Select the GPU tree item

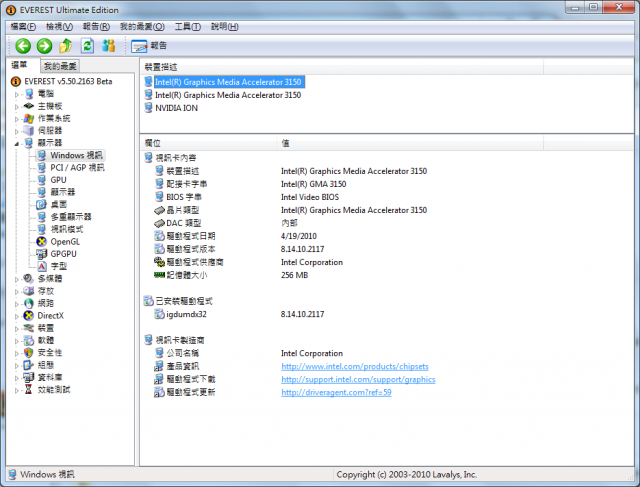pos(58,180)
